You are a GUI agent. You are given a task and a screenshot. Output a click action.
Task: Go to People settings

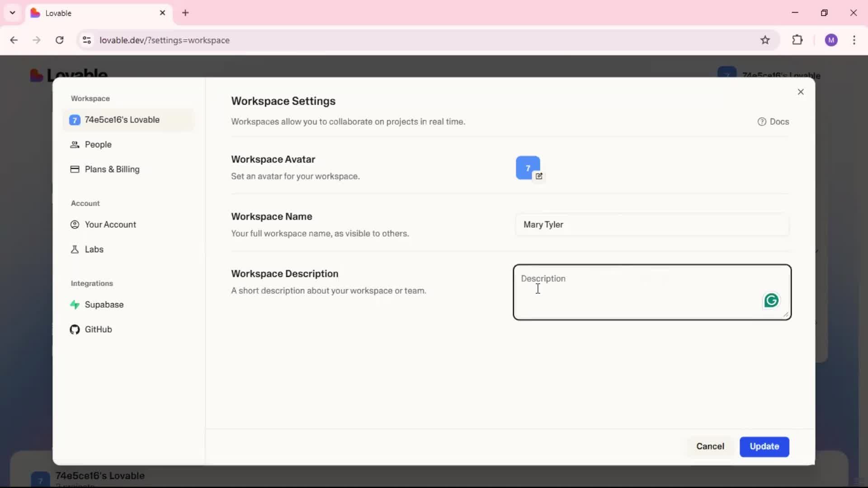click(98, 145)
